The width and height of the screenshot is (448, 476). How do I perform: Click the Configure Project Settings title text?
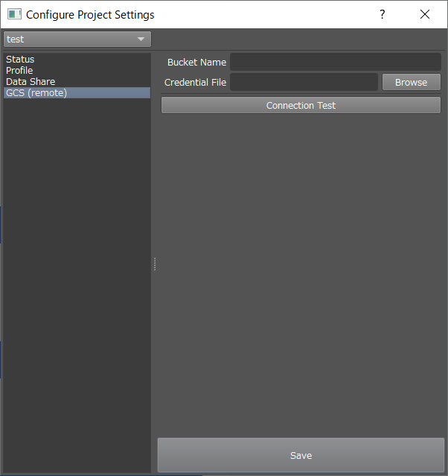[x=90, y=14]
